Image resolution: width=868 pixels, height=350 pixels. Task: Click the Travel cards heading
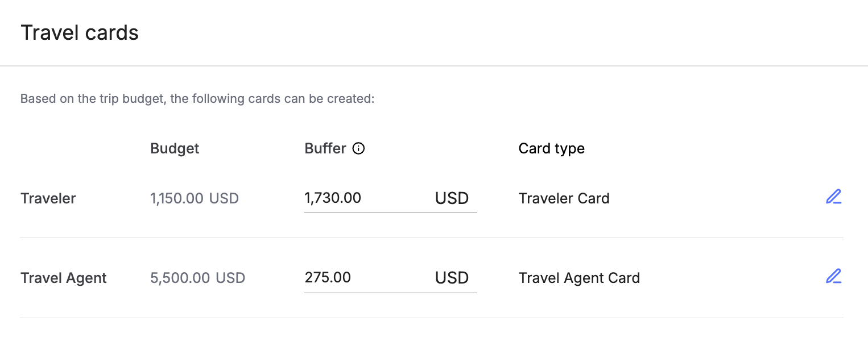pos(80,33)
